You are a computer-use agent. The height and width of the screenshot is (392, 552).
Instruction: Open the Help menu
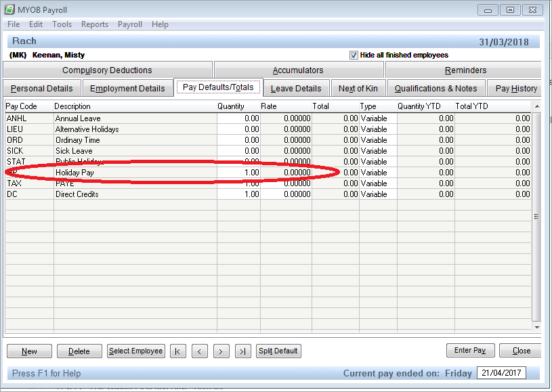[x=160, y=24]
